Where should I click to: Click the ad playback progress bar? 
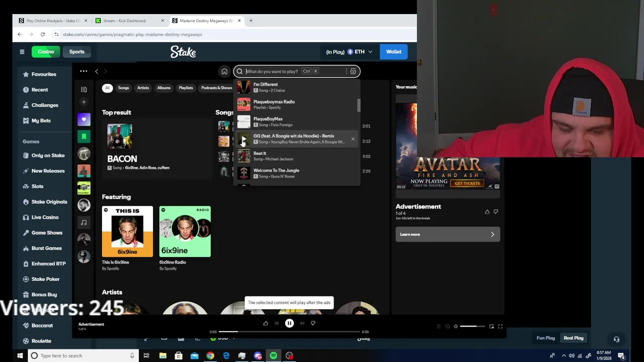point(289,332)
